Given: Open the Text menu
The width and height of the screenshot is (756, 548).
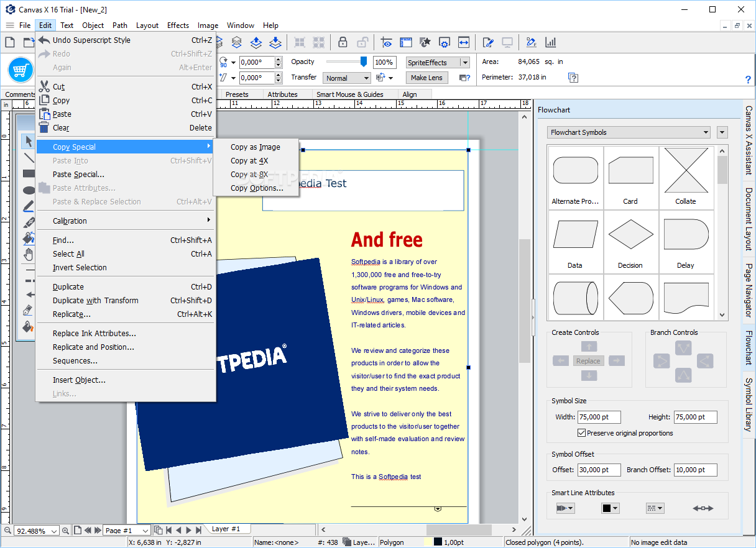Looking at the screenshot, I should [67, 25].
